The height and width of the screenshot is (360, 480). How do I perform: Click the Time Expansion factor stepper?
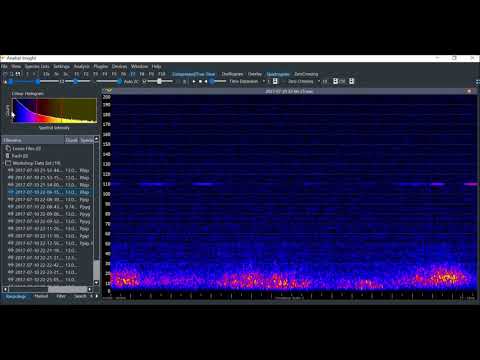click(x=275, y=81)
